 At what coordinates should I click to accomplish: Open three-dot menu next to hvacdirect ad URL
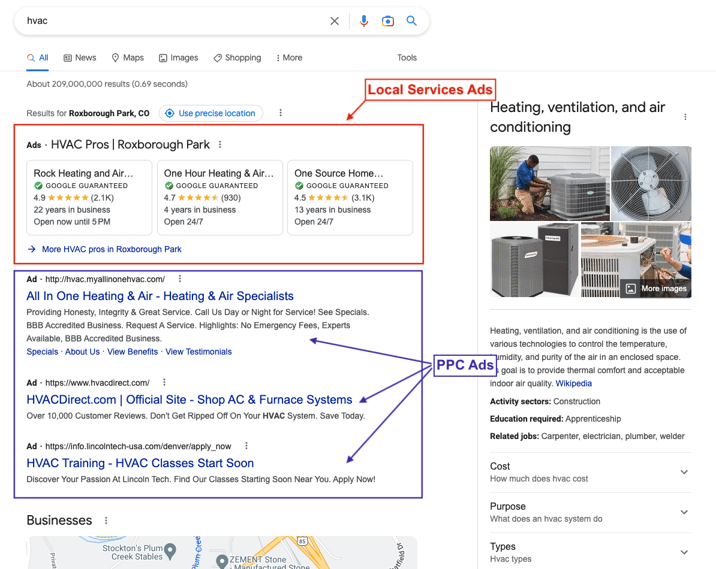(164, 382)
